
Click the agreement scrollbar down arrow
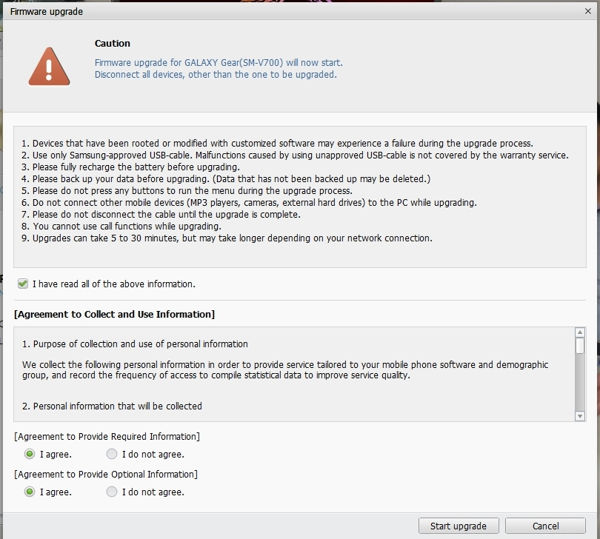click(580, 413)
